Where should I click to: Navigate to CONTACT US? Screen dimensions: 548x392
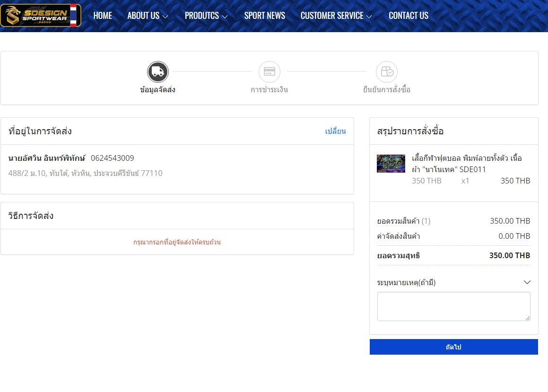[408, 16]
